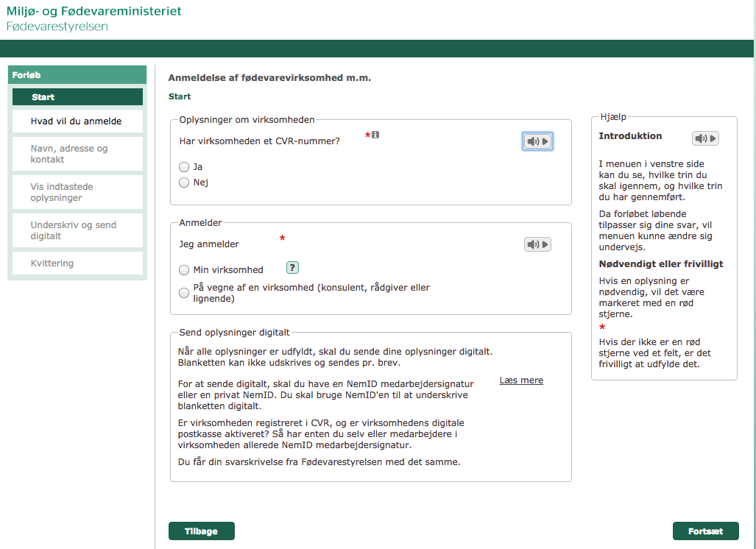Click the Fødevarestyrelsen ministry logo
The image size is (756, 549).
click(93, 18)
